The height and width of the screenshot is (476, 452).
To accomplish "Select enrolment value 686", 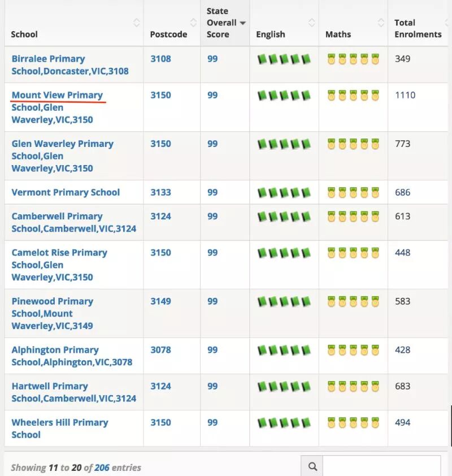I will point(402,192).
